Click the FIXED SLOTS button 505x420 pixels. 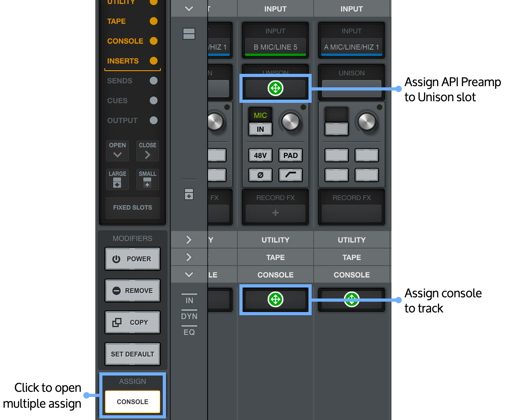pyautogui.click(x=133, y=208)
